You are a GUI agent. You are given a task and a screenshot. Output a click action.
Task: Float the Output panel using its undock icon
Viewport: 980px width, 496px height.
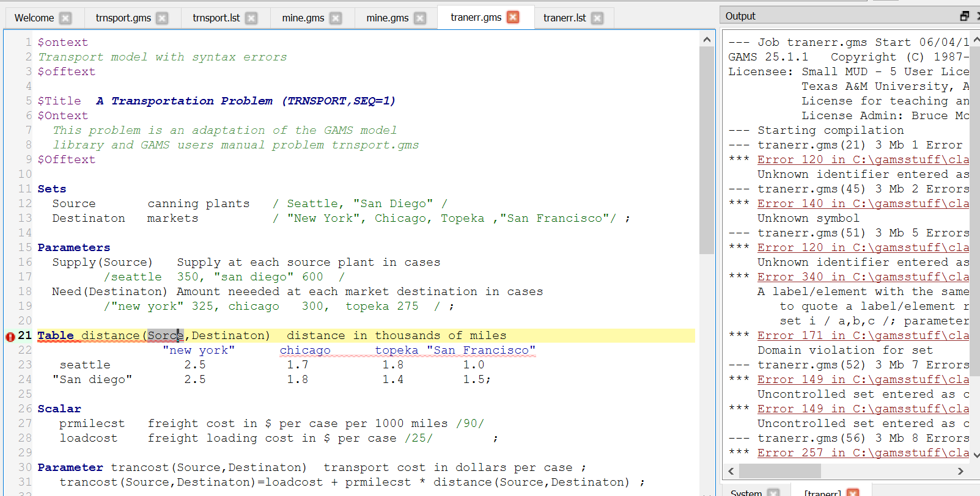(964, 16)
